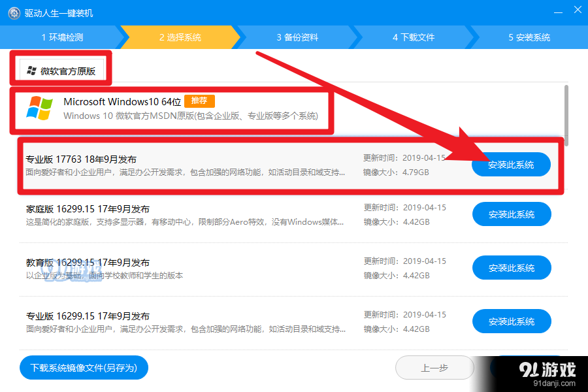Image resolution: width=588 pixels, height=392 pixels.
Task: Select row 专业版 16299.15 17年9月发布
Action: coord(293,323)
